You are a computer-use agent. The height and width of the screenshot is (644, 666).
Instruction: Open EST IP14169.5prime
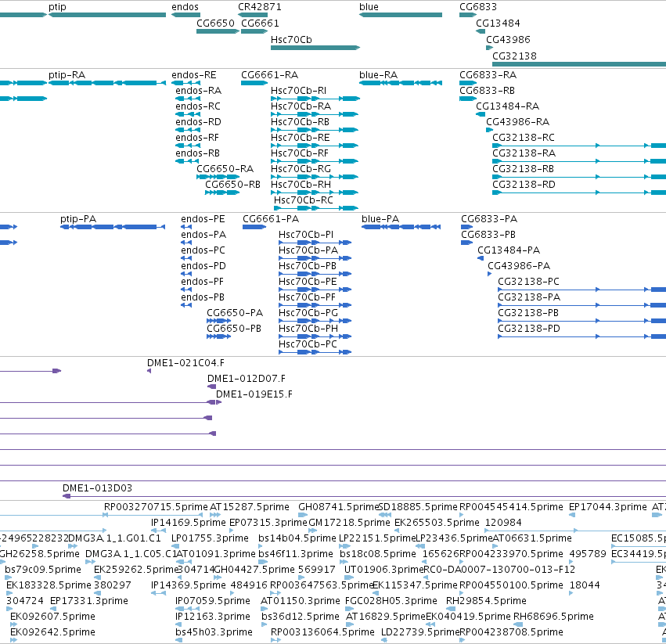click(x=189, y=523)
